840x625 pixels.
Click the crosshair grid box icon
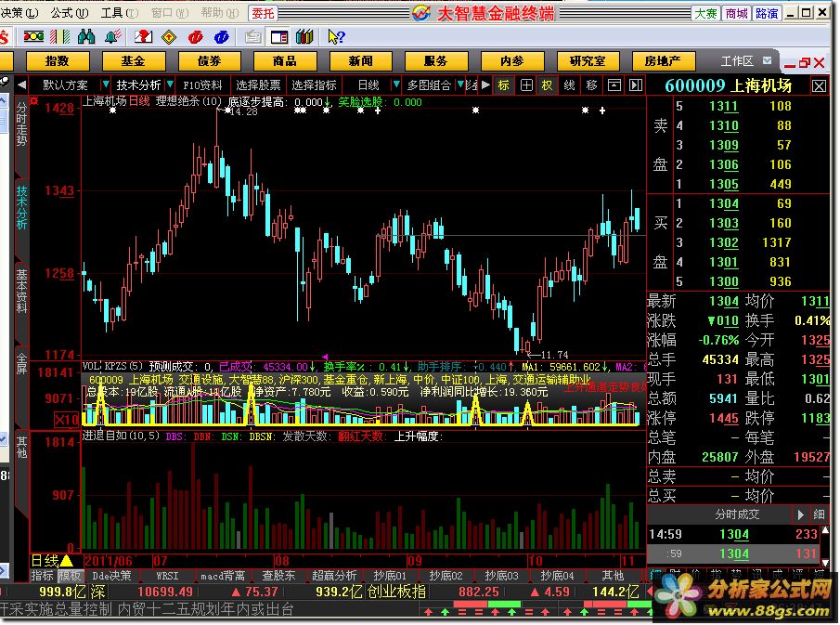point(526,85)
